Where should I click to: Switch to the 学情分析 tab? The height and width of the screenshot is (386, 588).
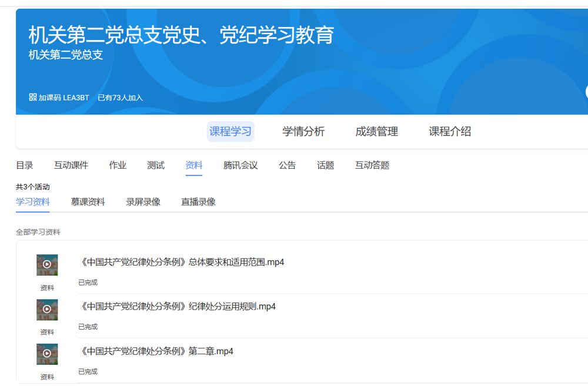[303, 132]
